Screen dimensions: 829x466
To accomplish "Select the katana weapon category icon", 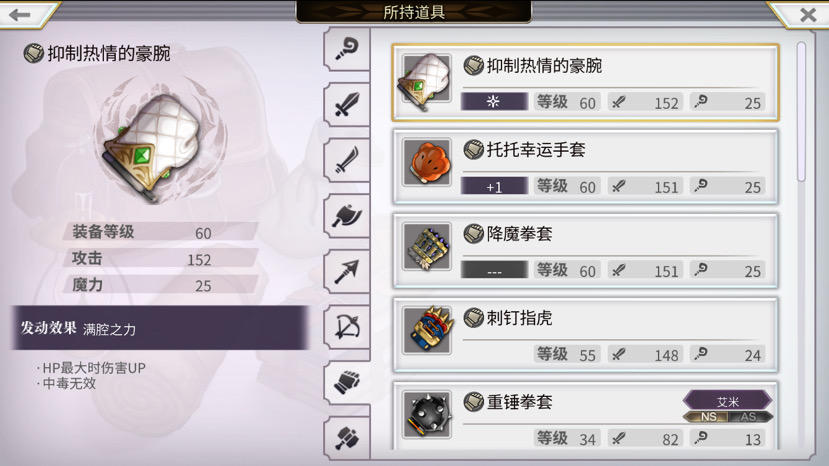I will tap(347, 160).
